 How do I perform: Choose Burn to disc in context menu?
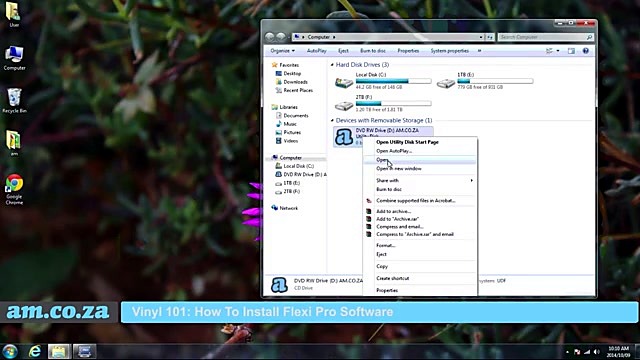click(389, 189)
